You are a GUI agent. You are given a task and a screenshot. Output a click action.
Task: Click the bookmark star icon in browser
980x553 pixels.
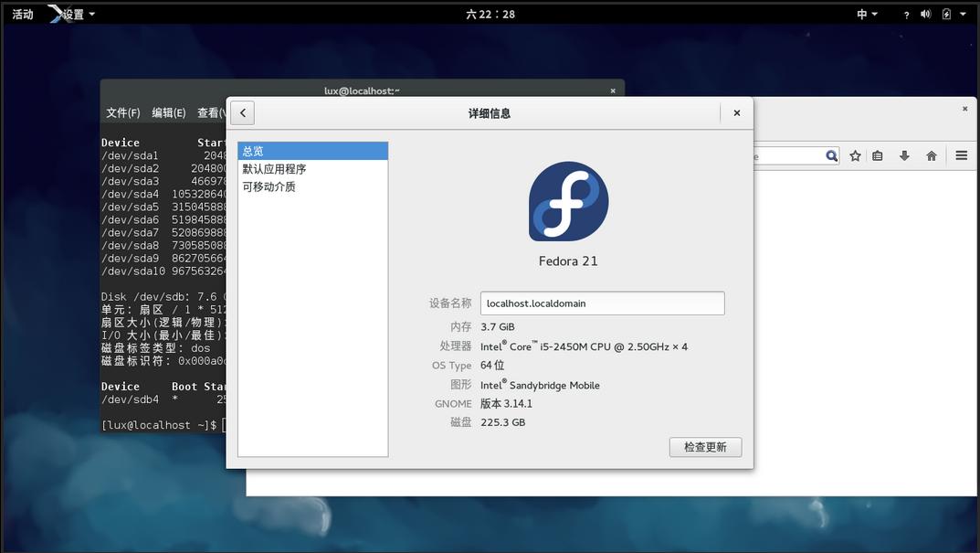(855, 155)
